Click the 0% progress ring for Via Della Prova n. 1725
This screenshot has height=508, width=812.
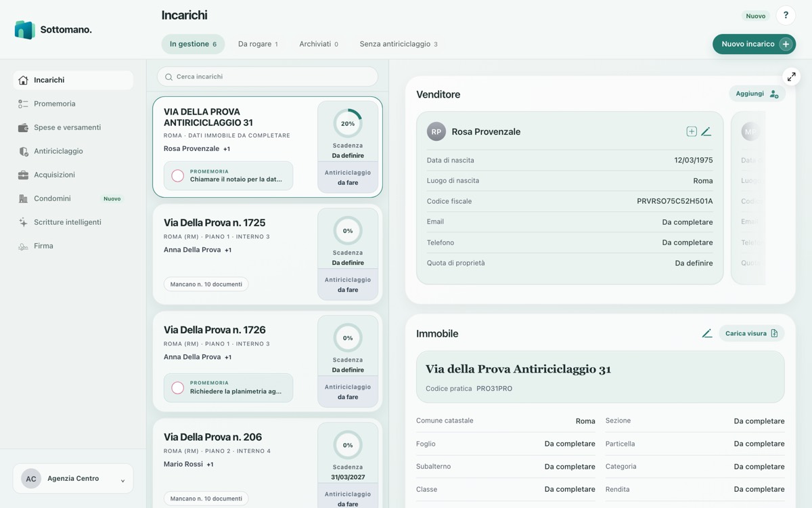(x=348, y=231)
